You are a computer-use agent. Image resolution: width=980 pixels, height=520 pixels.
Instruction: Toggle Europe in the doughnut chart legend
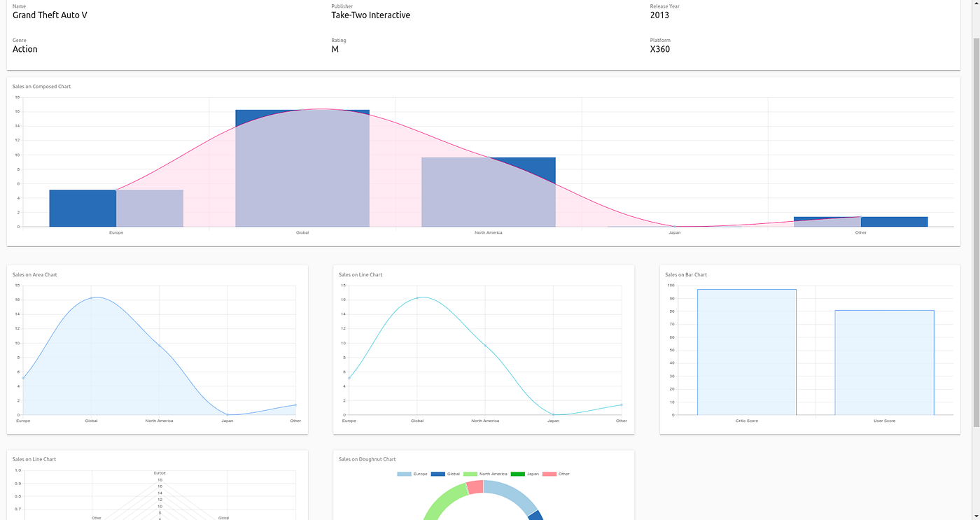(x=412, y=474)
